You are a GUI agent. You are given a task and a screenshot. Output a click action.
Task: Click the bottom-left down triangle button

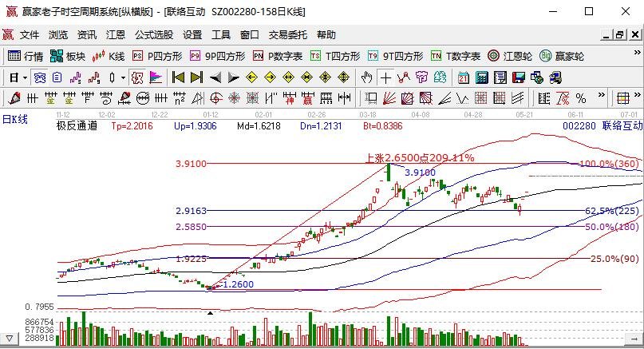9,339
